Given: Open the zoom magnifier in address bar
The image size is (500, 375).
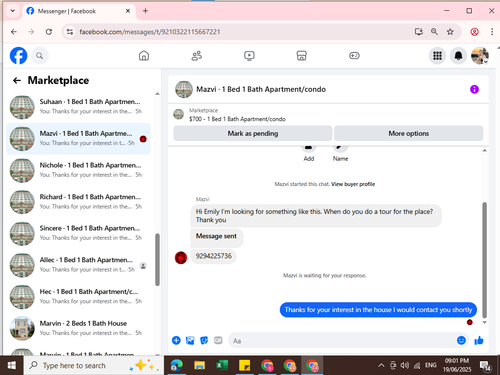Looking at the screenshot, I should pos(434,32).
